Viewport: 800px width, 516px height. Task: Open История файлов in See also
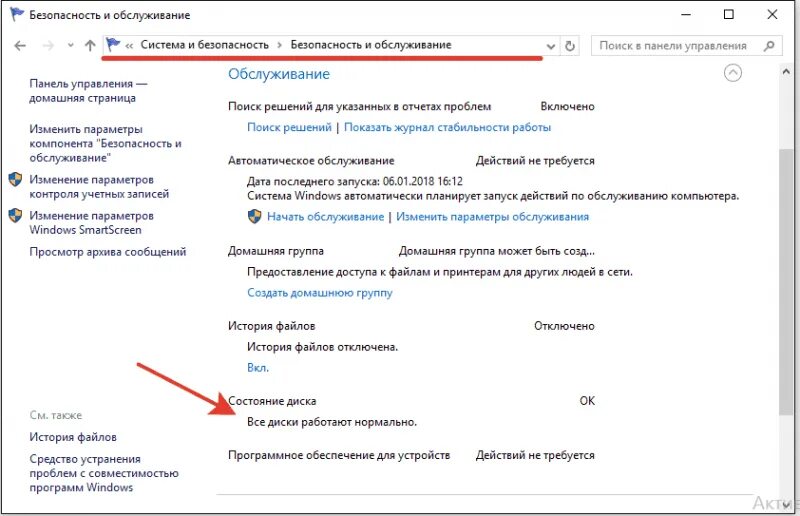click(x=73, y=437)
